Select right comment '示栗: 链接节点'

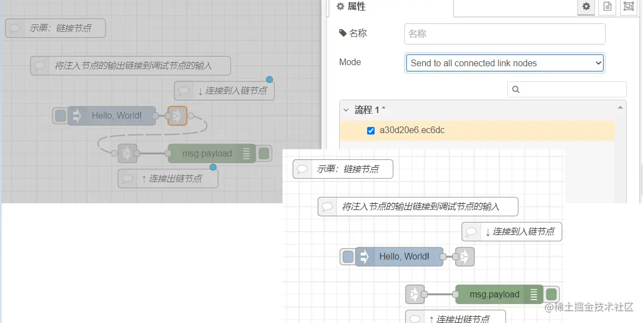[343, 169]
